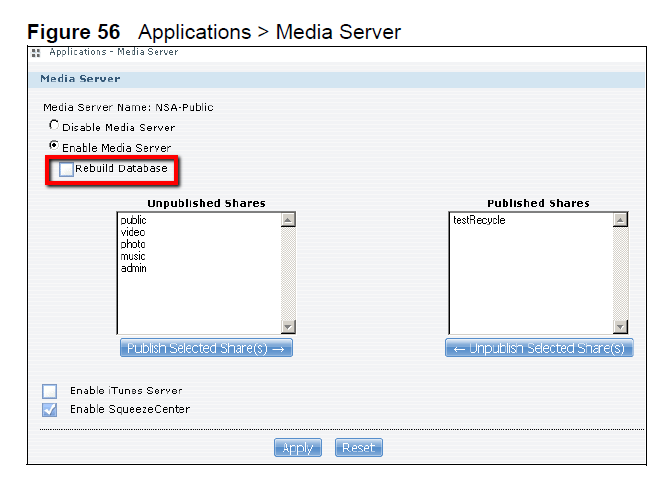Click the Applications grid icon in title bar

click(x=37, y=52)
